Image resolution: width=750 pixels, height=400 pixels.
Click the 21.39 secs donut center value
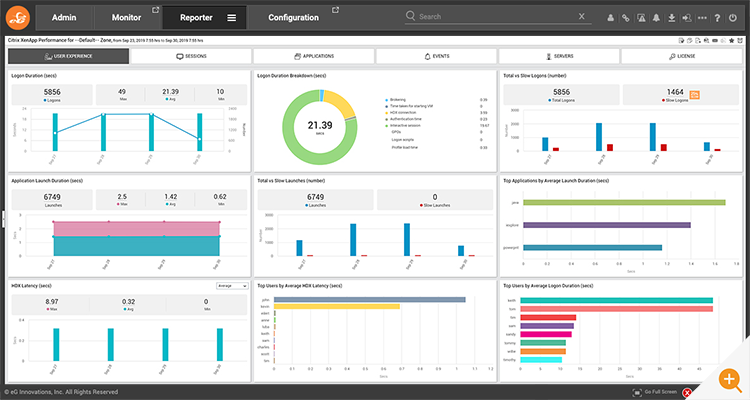pos(320,125)
